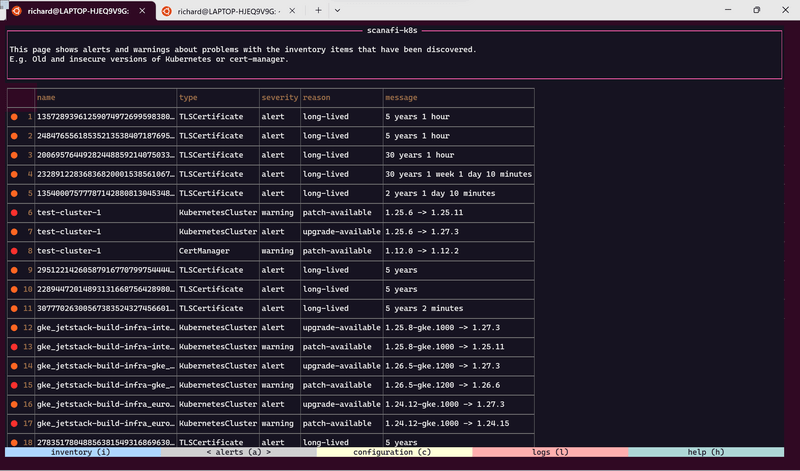Click the upgrade-available reason in row 16
Viewport: 800px width, 471px height.
tap(341, 404)
